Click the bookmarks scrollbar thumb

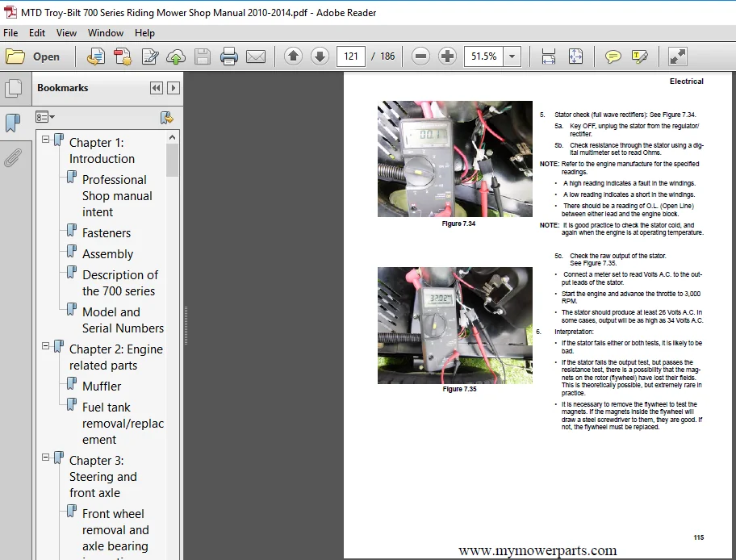coord(172,160)
